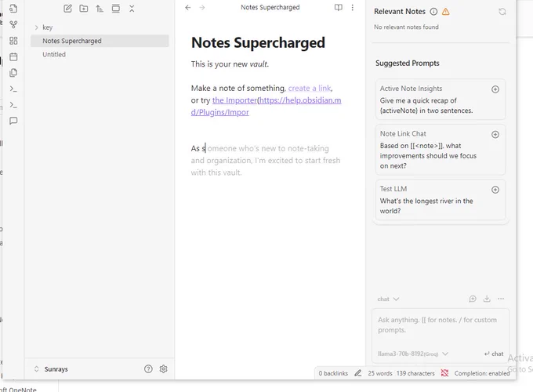
Task: Select the Test LLM river question text
Action: point(426,206)
